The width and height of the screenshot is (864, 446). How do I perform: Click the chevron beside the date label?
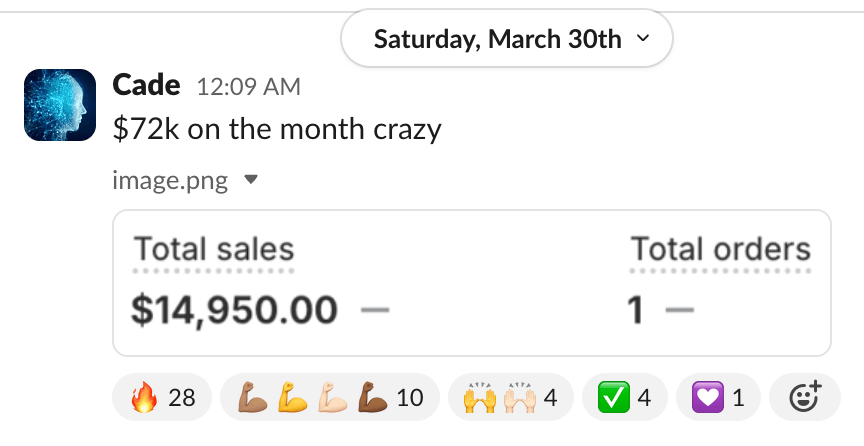642,40
